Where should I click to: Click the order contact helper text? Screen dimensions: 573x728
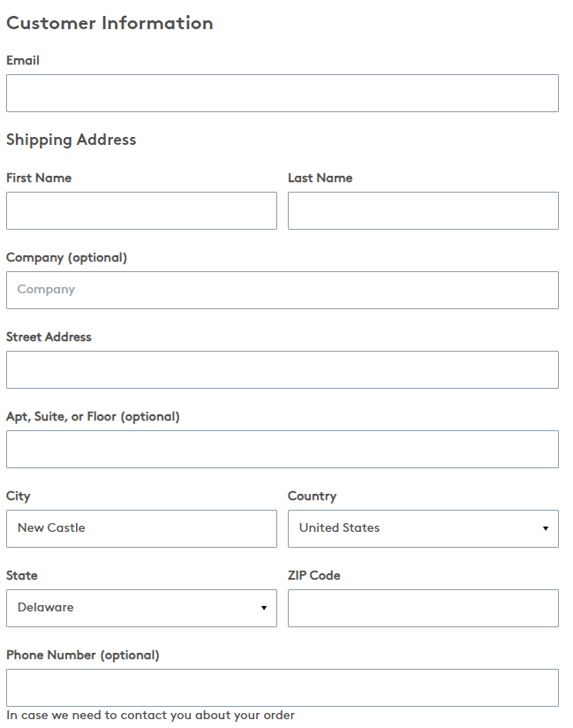(x=150, y=715)
